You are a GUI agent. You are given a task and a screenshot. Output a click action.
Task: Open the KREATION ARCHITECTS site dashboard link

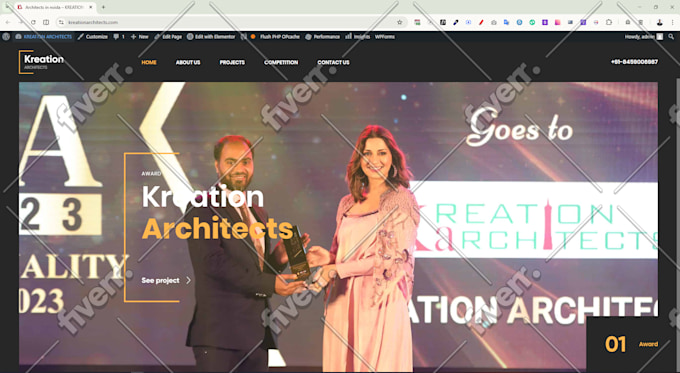pos(44,37)
